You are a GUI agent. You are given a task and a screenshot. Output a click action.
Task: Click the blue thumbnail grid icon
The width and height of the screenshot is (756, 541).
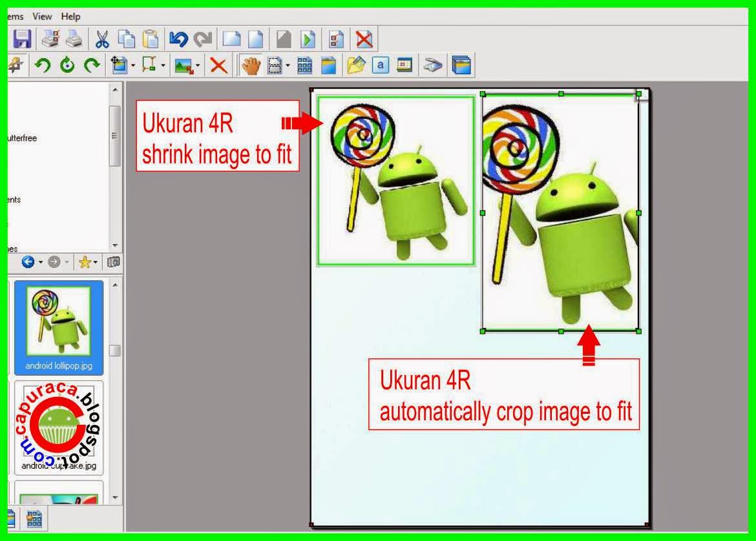pos(304,65)
